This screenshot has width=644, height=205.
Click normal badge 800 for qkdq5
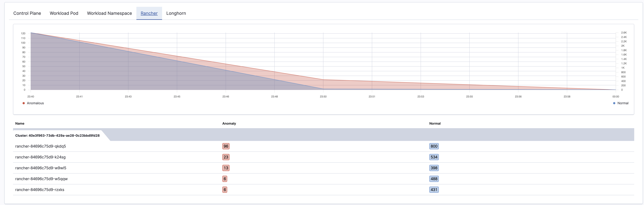pyautogui.click(x=434, y=146)
